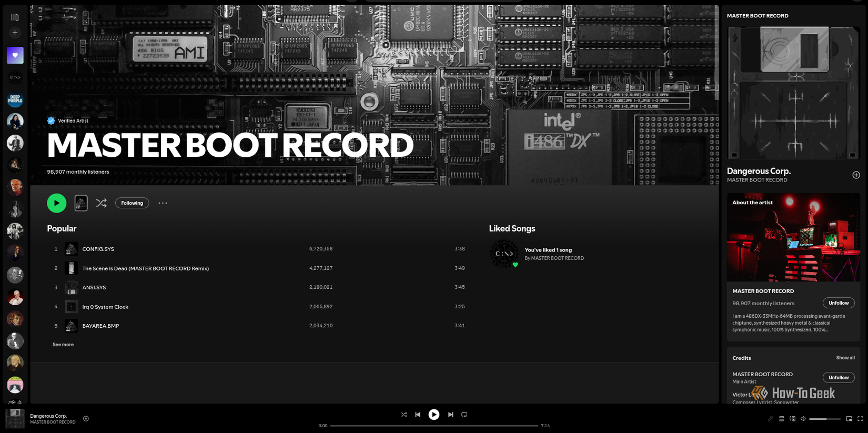Click the now playing cover thumbnail
The height and width of the screenshot is (433, 868).
click(x=15, y=418)
